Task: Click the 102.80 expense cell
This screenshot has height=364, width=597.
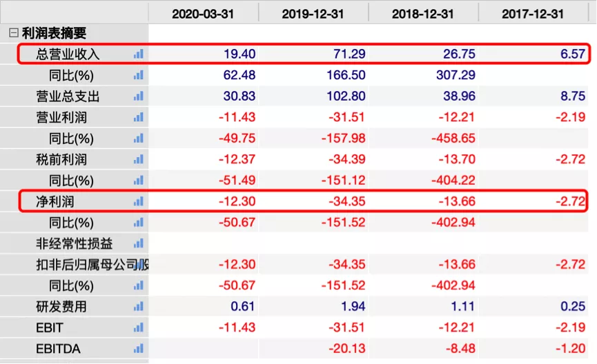Action: point(346,96)
